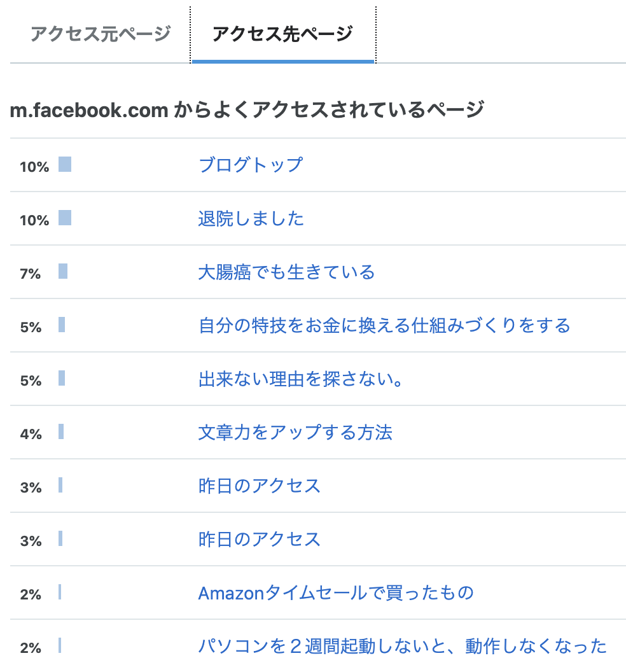The width and height of the screenshot is (626, 672).
Task: Click the 5% bar beside 自分の特技 row
Action: click(62, 325)
